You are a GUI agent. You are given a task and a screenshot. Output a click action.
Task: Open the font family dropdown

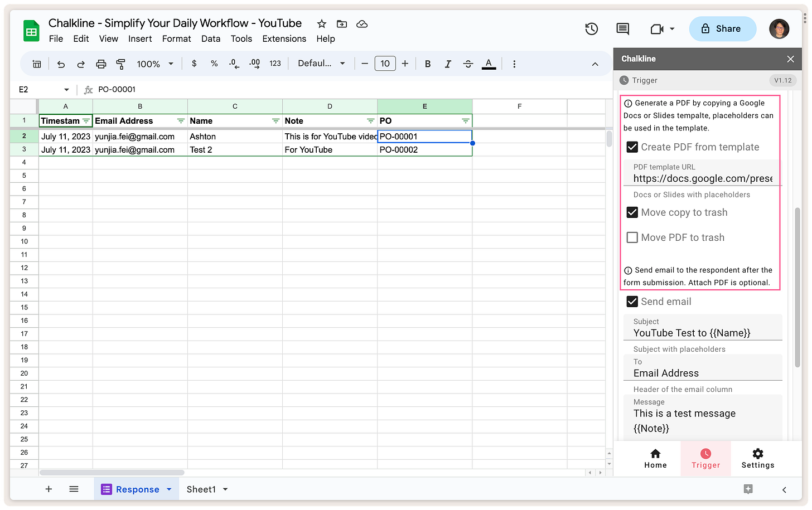tap(321, 64)
